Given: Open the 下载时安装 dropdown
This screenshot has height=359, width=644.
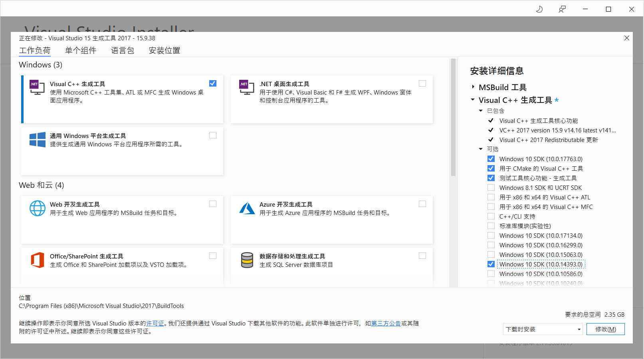Looking at the screenshot, I should click(x=543, y=329).
